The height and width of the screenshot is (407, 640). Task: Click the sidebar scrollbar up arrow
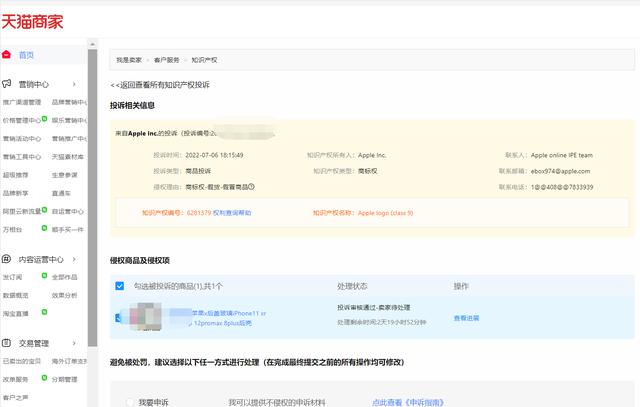92,44
